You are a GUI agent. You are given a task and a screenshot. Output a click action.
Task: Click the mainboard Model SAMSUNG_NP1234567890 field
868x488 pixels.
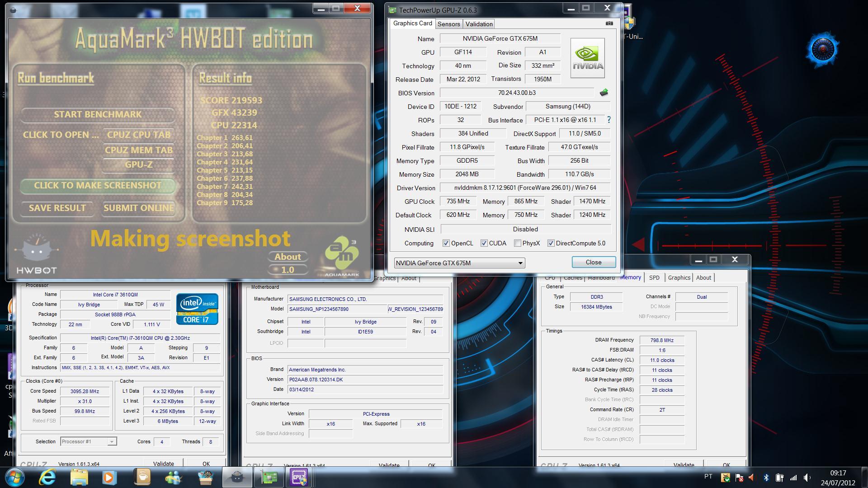click(336, 309)
